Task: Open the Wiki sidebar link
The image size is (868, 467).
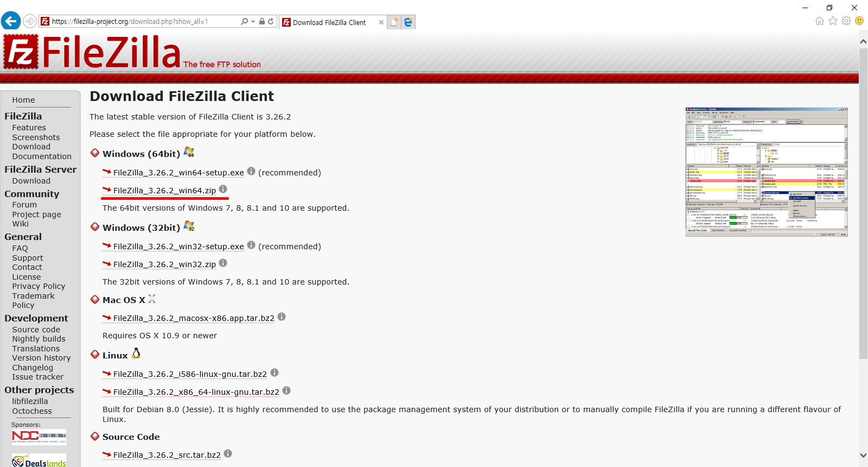Action: click(x=21, y=224)
